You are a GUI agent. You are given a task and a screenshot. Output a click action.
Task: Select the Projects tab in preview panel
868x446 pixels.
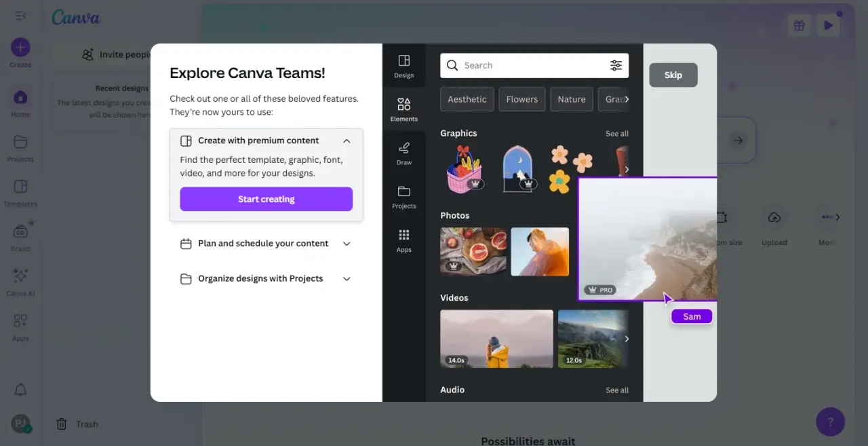[x=404, y=196]
